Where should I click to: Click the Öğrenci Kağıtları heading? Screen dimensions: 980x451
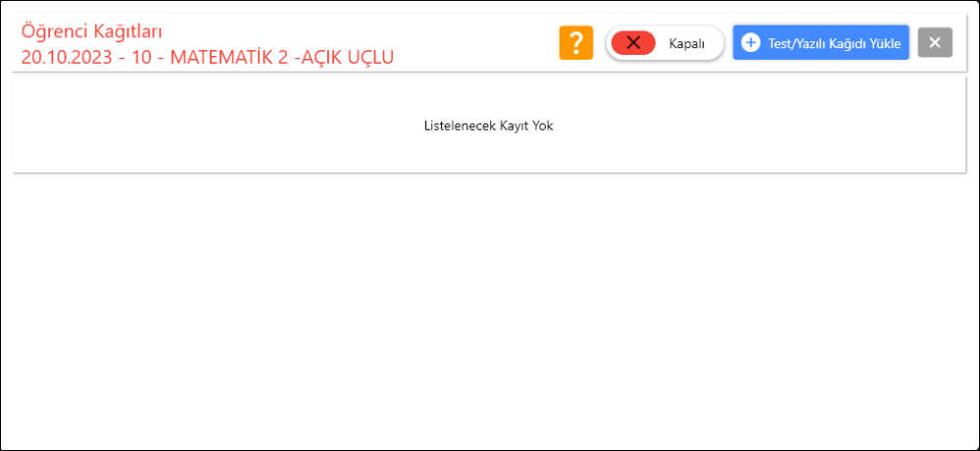[92, 30]
